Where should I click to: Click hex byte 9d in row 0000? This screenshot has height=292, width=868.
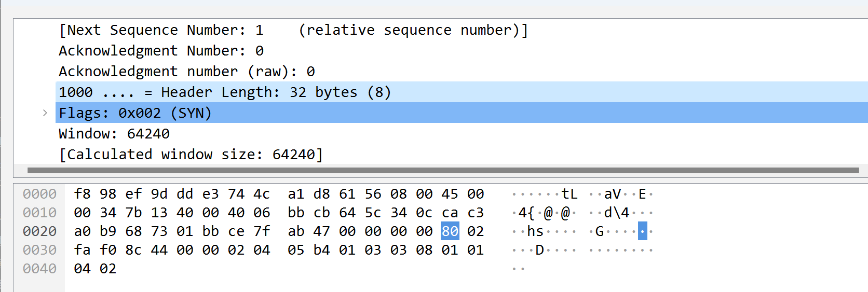[159, 193]
